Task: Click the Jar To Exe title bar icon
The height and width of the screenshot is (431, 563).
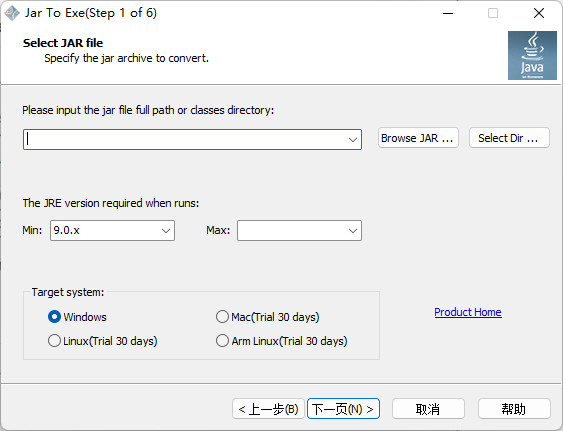Action: point(12,13)
